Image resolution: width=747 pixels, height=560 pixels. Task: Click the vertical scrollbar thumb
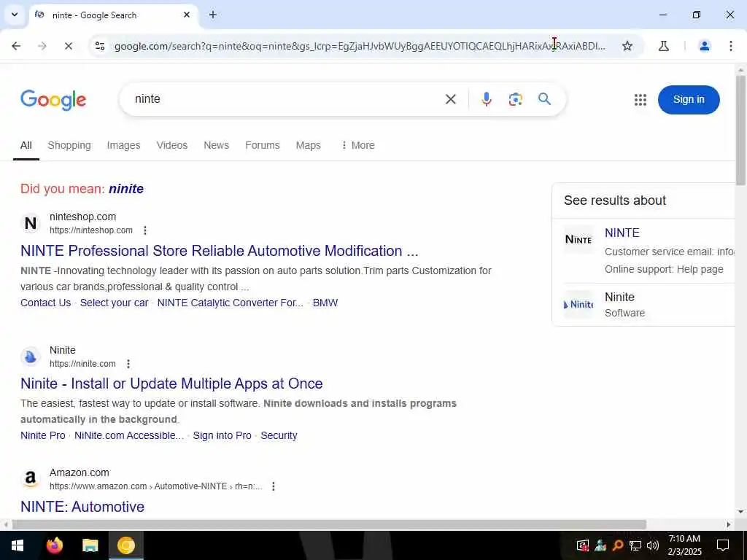point(740,130)
